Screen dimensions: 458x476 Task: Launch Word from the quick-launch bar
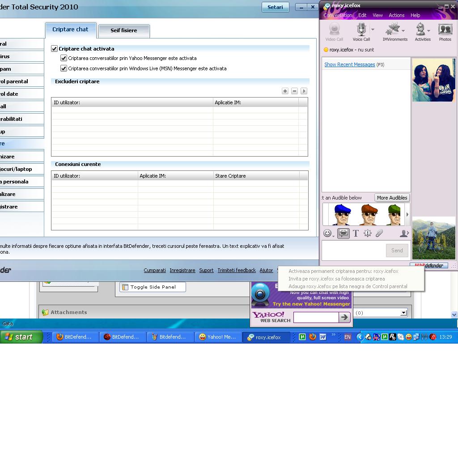point(322,337)
